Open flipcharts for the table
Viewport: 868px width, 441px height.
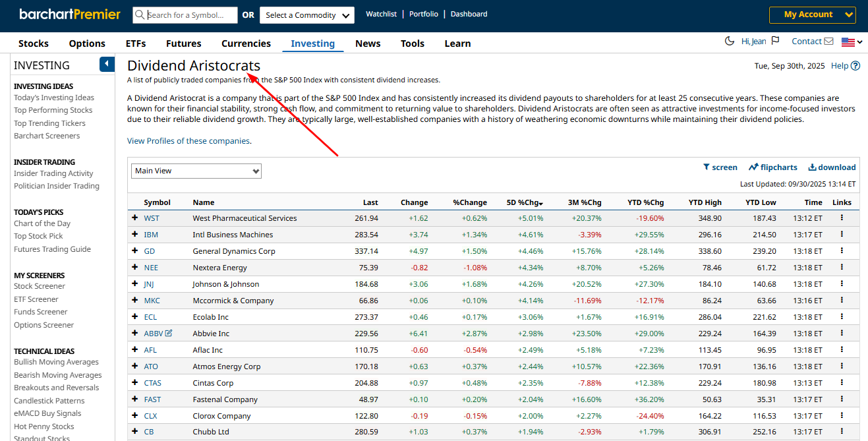[x=772, y=167]
